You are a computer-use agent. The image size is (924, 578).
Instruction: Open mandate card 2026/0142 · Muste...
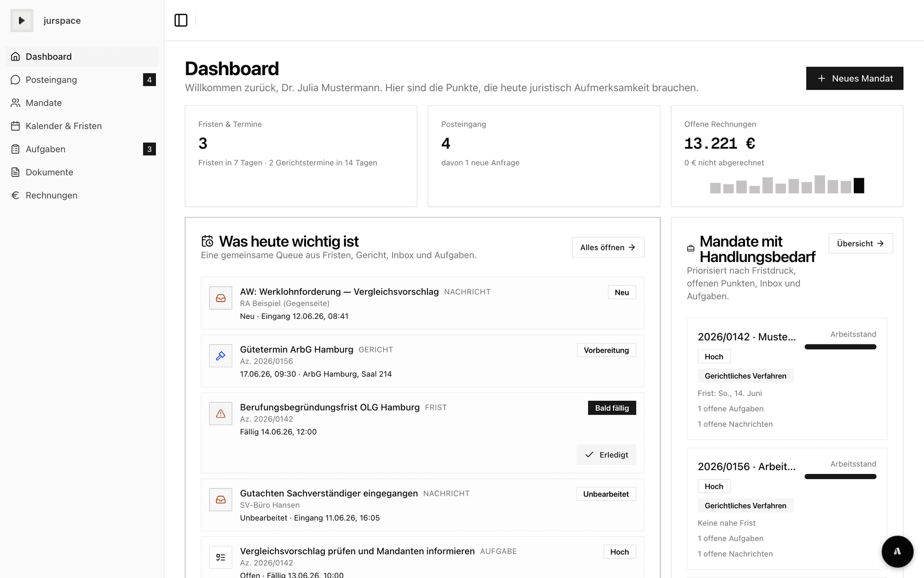[x=787, y=379]
